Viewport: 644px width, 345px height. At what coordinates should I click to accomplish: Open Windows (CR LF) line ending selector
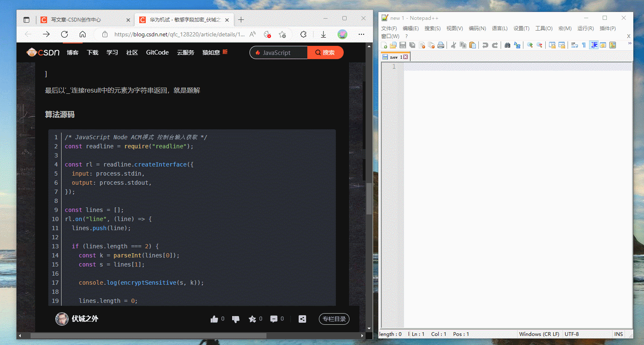(x=539, y=334)
